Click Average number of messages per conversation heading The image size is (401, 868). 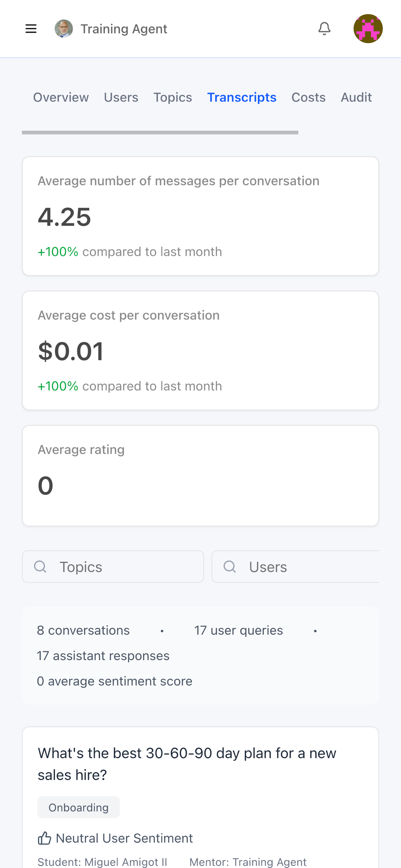178,181
